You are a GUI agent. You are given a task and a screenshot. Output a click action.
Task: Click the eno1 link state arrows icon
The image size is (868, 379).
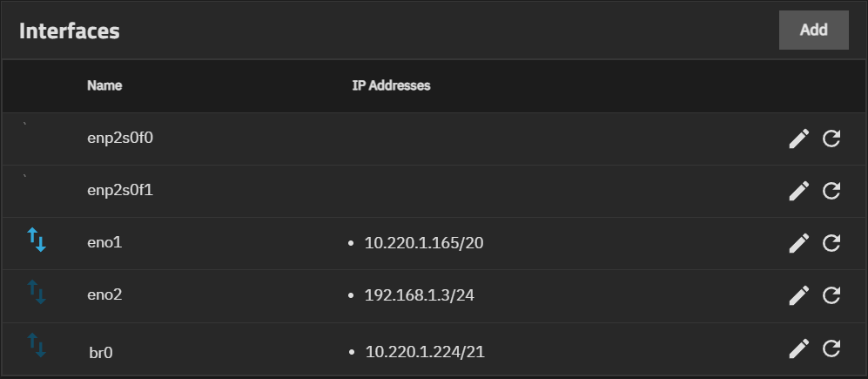click(x=37, y=240)
